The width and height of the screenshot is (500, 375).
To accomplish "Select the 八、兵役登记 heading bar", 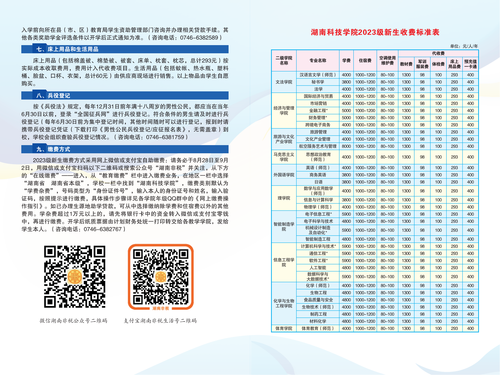I will 125,96.
